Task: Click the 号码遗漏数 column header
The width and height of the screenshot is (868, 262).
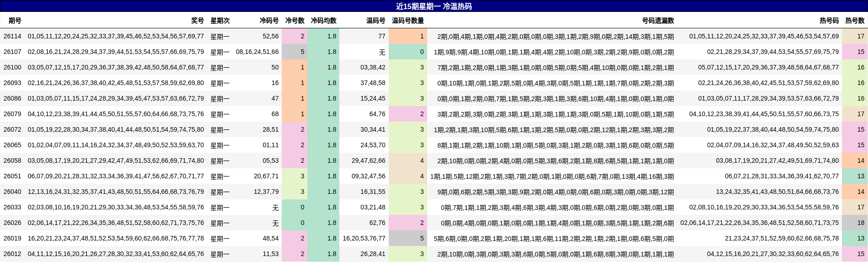Action: [x=658, y=21]
